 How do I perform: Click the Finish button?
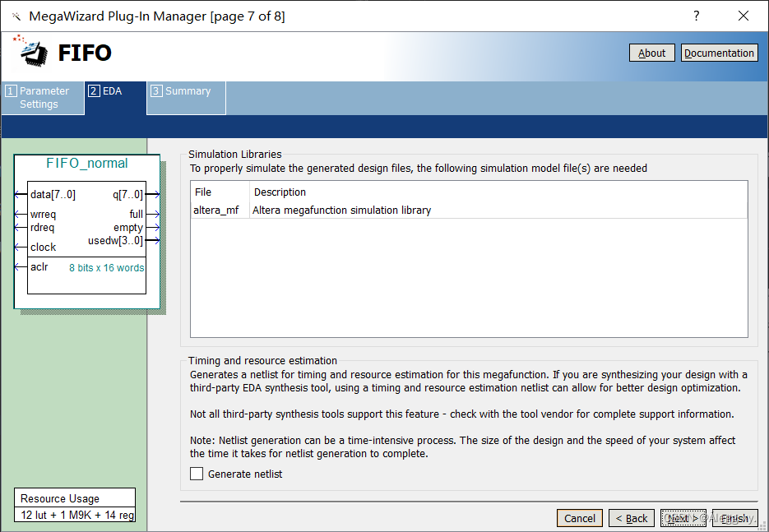click(x=735, y=518)
